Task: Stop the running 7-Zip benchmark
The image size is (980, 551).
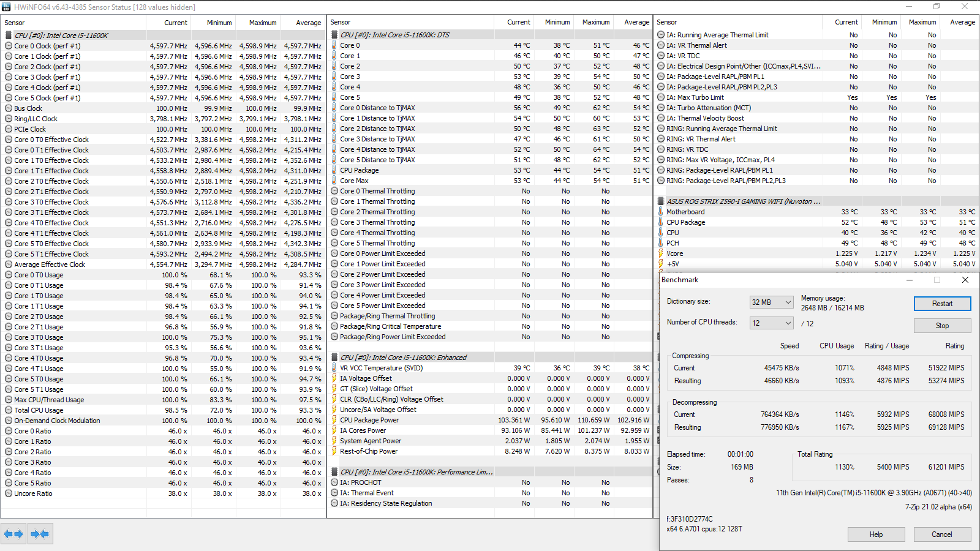Action: point(942,326)
